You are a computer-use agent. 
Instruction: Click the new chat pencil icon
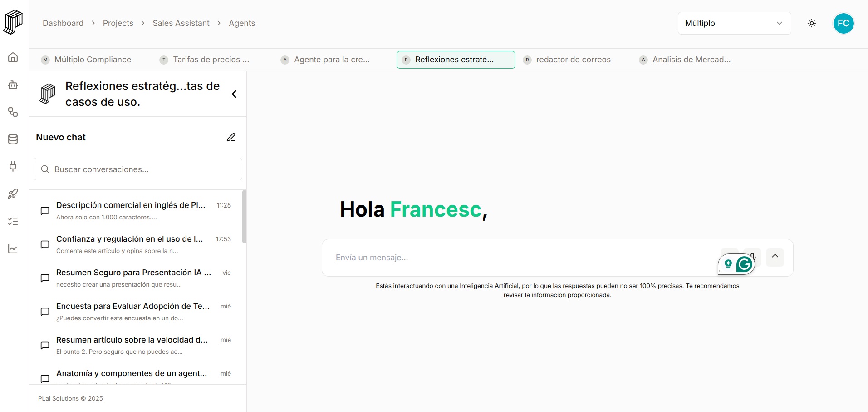(231, 137)
